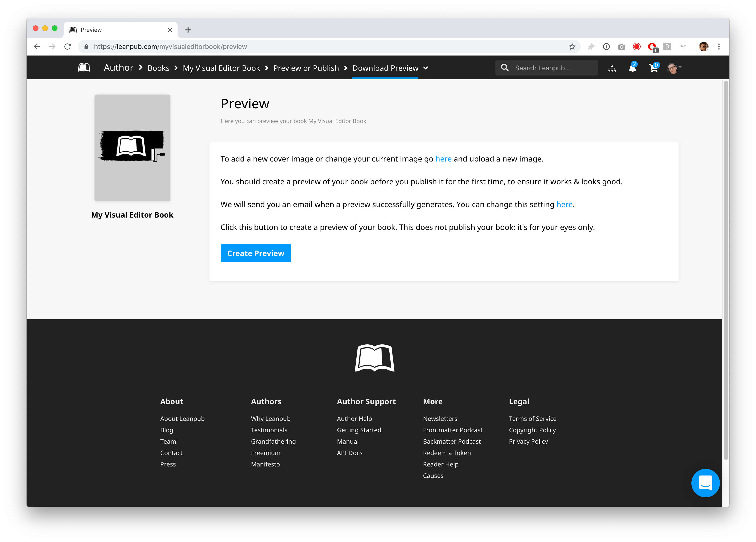Screen dimensions: 756x542
Task: Select the Books breadcrumb item
Action: coord(158,68)
